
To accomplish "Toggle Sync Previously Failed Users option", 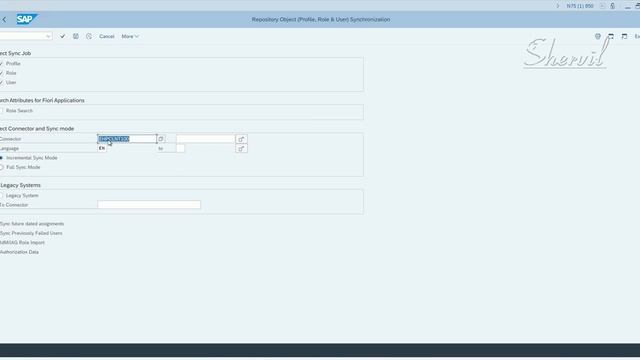I will coord(31,233).
